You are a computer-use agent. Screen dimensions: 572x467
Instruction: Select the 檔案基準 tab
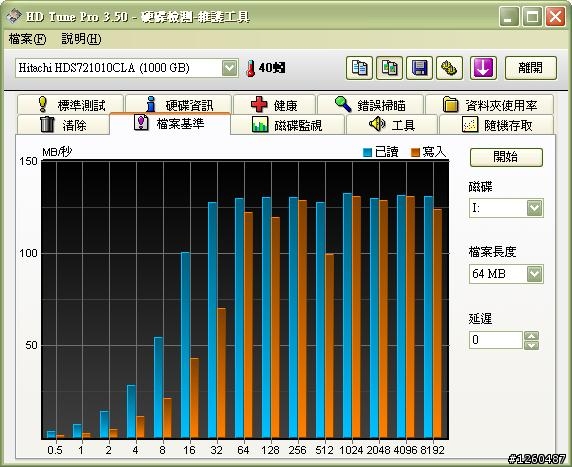(170, 124)
